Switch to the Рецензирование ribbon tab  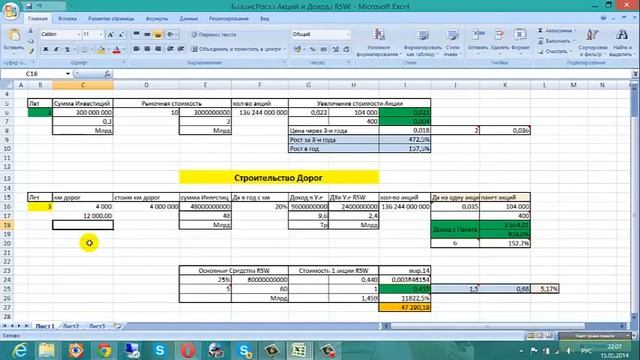pyautogui.click(x=229, y=19)
